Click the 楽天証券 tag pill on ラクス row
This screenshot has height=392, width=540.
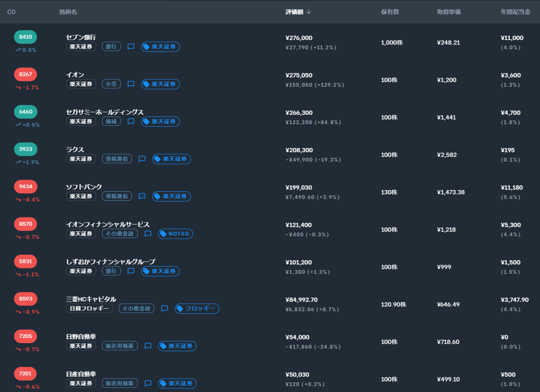coord(171,158)
